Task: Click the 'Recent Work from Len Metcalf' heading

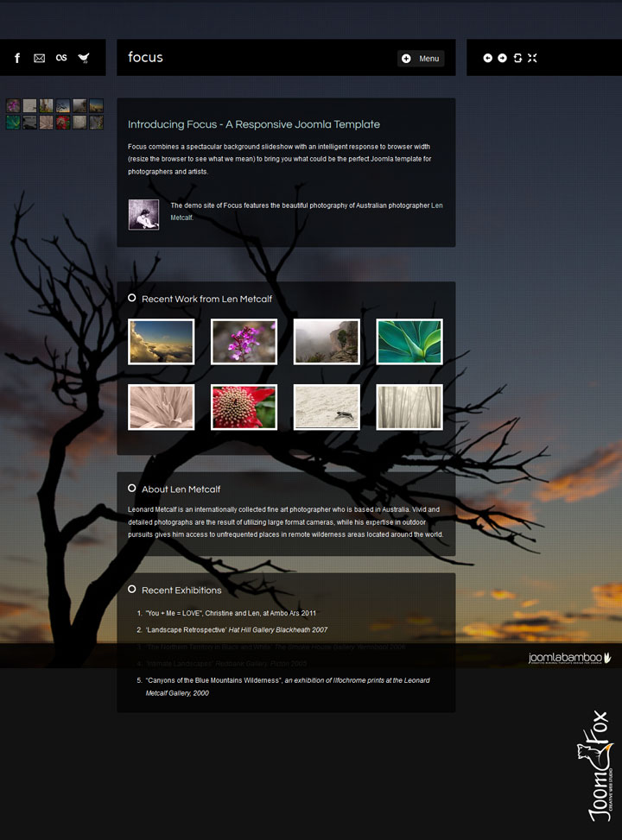Action: point(206,299)
